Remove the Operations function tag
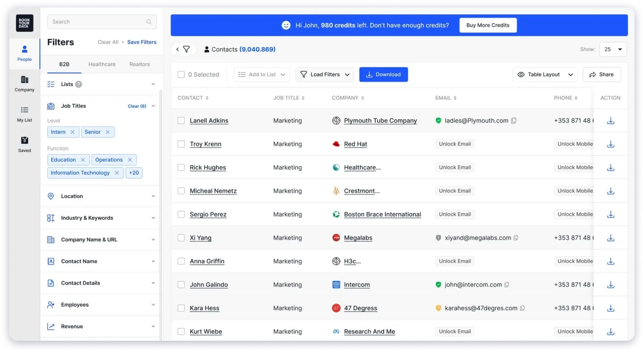This screenshot has width=644, height=352. point(130,160)
